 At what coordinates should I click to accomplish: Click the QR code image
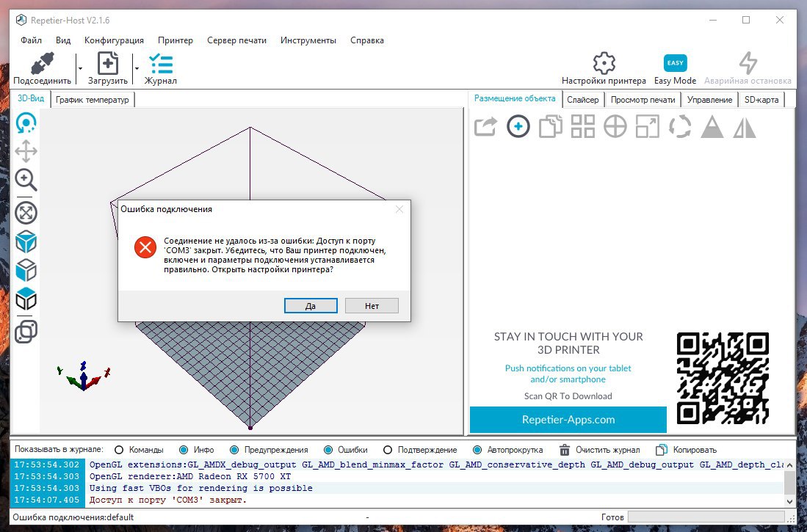(x=723, y=378)
